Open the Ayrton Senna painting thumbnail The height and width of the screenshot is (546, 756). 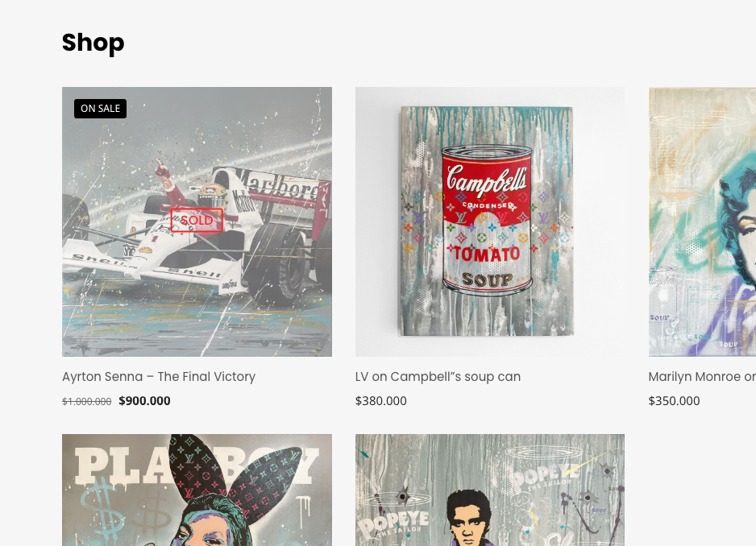197,221
